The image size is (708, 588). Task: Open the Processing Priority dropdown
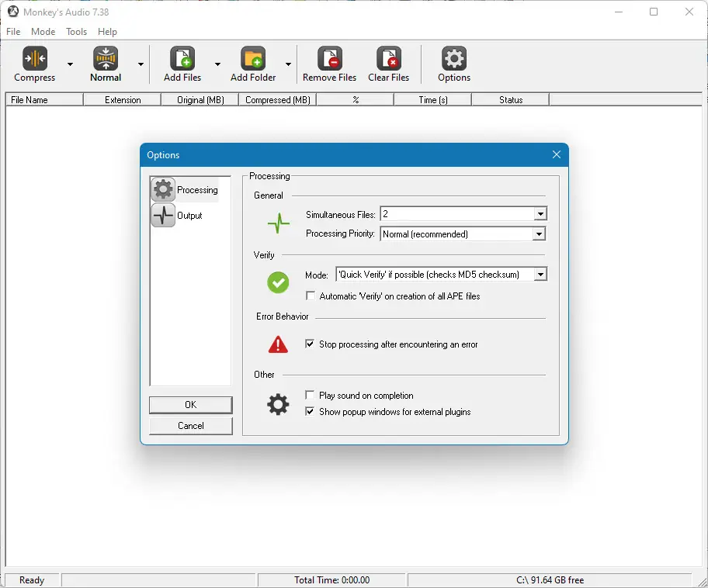tap(463, 233)
